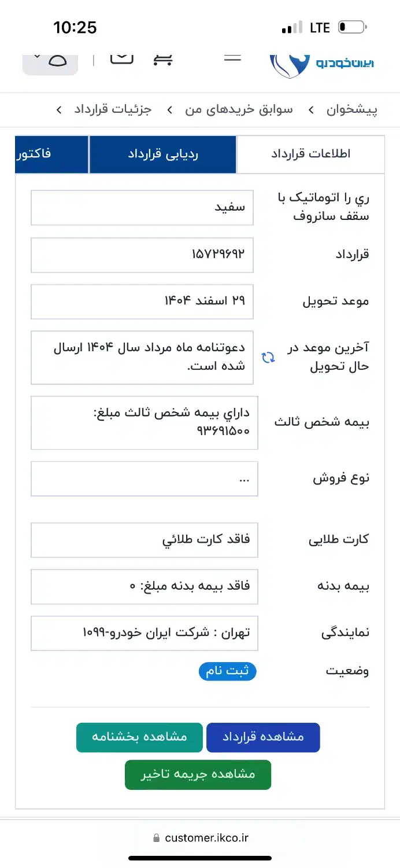Click the chevron after پیشخوان breadcrumb
The height and width of the screenshot is (868, 400).
(310, 110)
